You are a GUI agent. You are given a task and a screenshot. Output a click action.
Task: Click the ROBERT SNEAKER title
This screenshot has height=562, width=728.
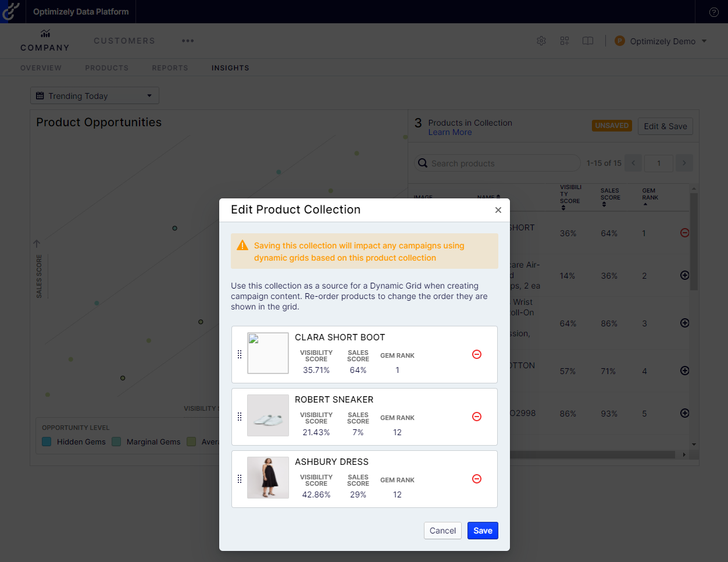[334, 400]
